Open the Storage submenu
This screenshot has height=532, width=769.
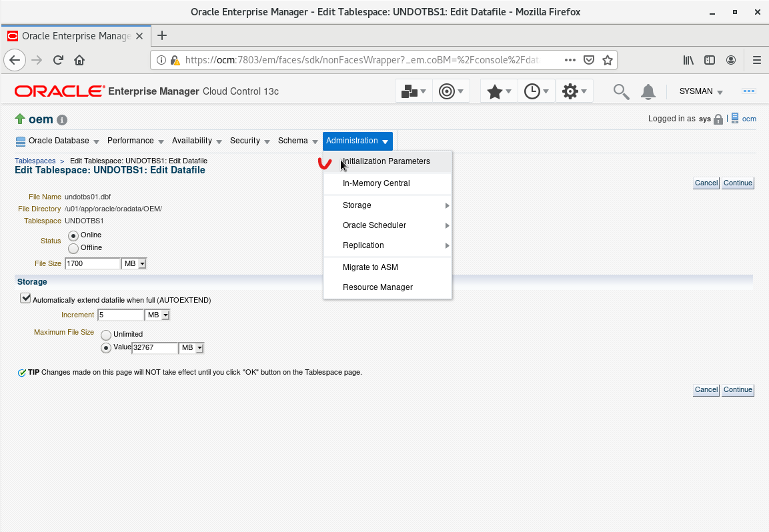(387, 205)
